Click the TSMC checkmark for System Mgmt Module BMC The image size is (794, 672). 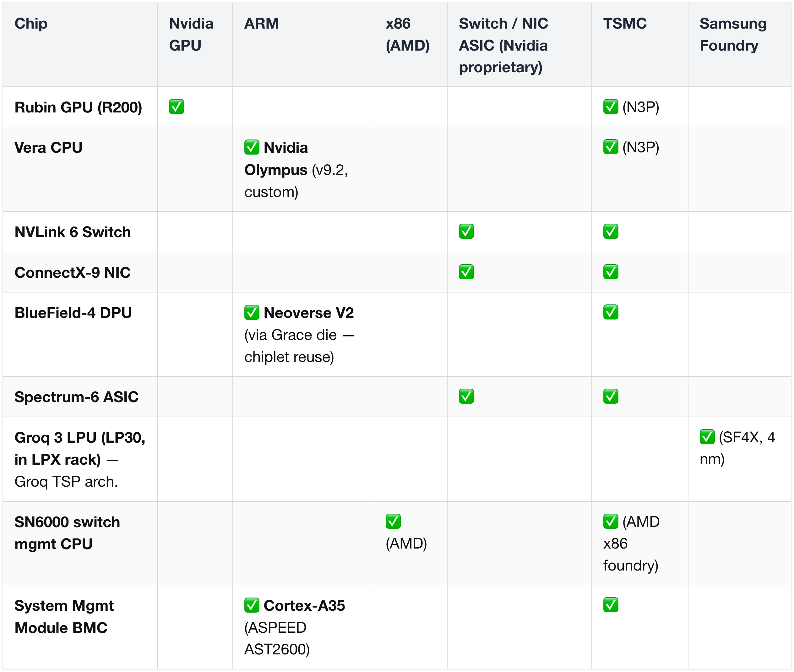[x=611, y=605]
